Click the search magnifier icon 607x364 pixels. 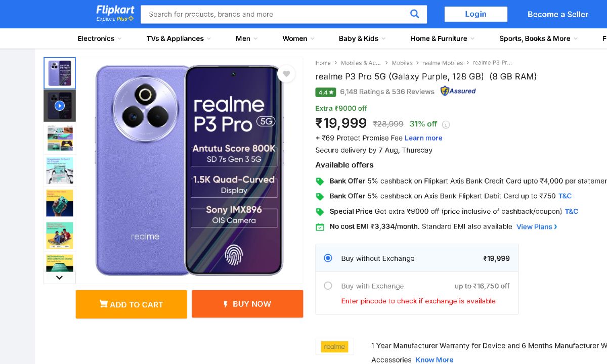click(415, 14)
